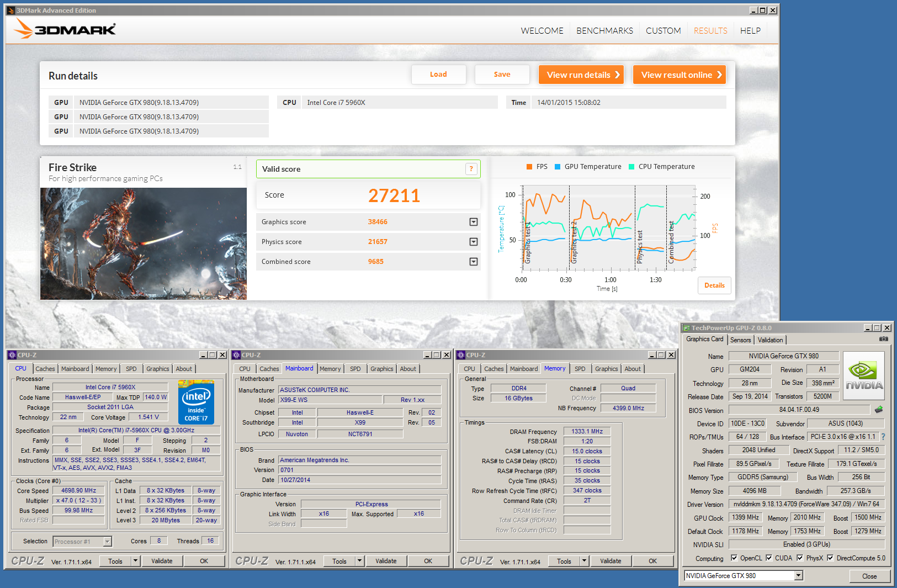This screenshot has width=897, height=588.
Task: Click the Intel Core i7 logo in CPU-Z
Action: click(x=197, y=402)
